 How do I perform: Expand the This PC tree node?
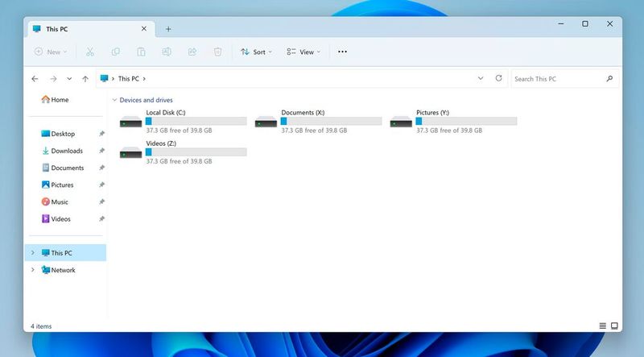(x=33, y=252)
